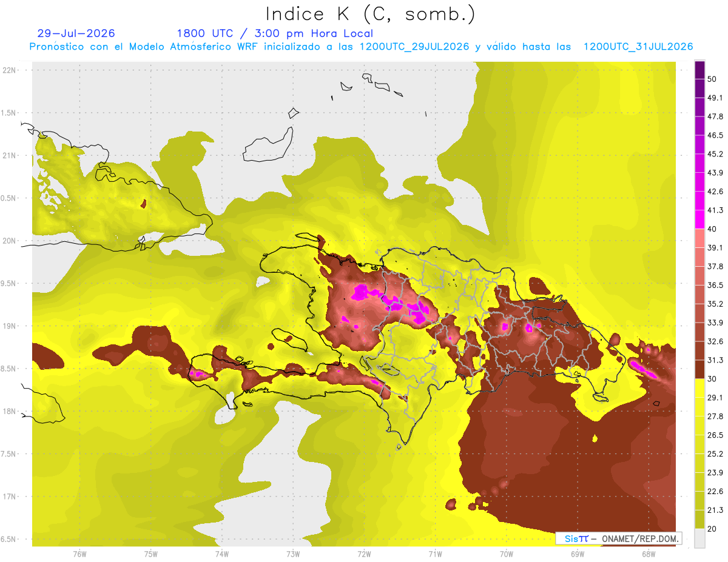
Task: Click the longitude axis label "70W"
Action: coord(506,553)
